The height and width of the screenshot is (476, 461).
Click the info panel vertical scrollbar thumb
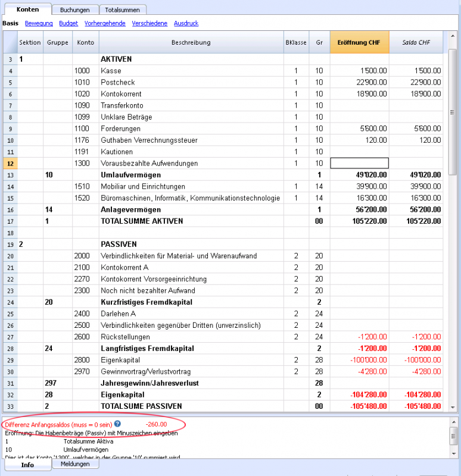(x=453, y=436)
